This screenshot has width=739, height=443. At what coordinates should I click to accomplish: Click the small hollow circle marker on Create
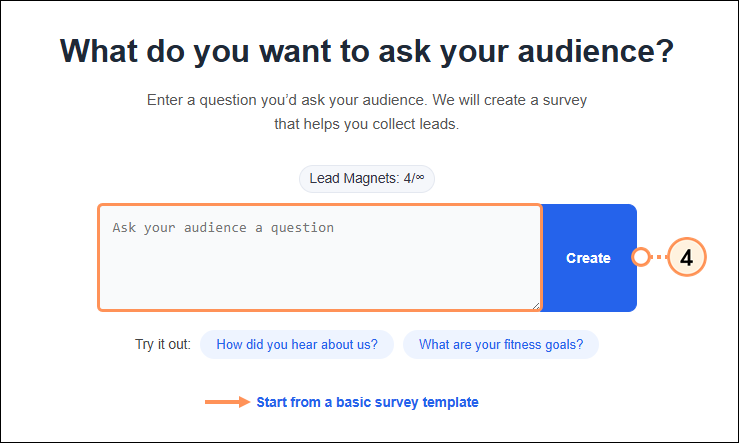[x=639, y=257]
